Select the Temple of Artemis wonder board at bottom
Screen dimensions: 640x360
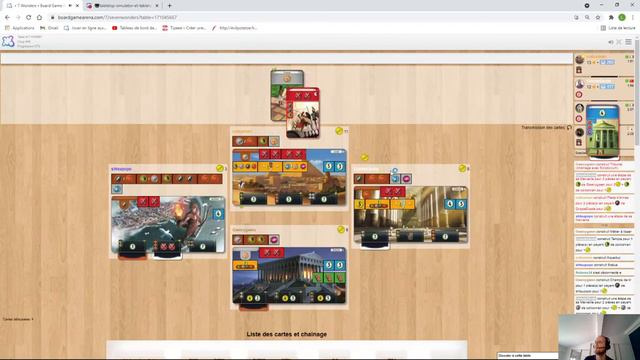(x=289, y=276)
